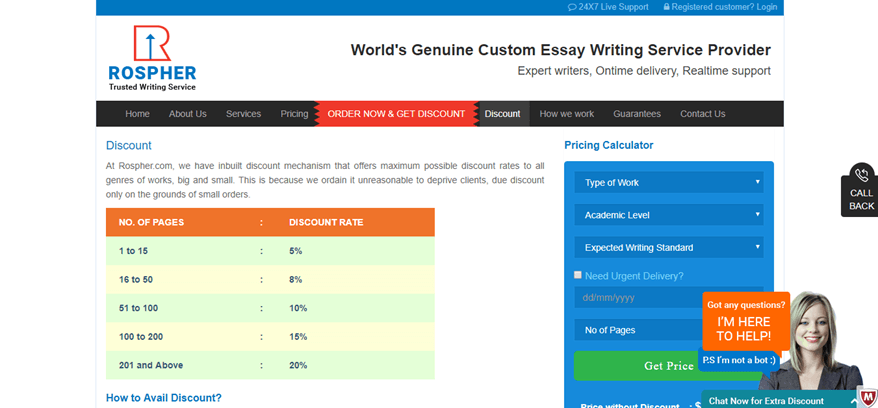Click the Discount page heading

(129, 145)
